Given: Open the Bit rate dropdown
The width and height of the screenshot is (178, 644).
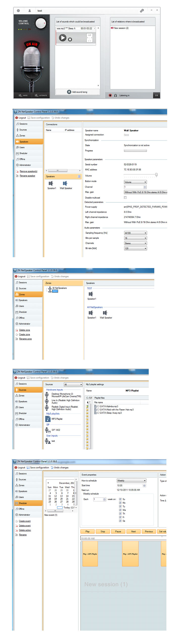Looking at the screenshot, I should pos(135,248).
